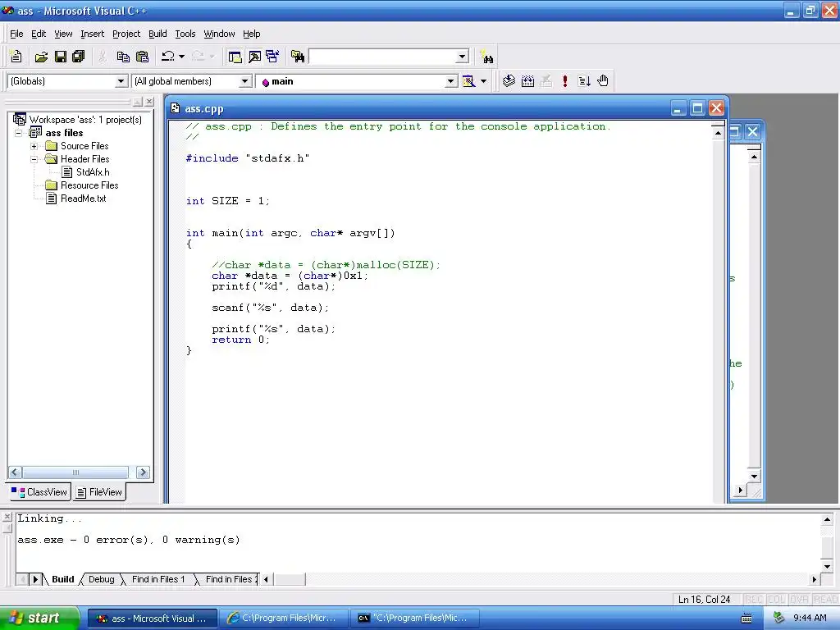Open the Build menu
The width and height of the screenshot is (840, 630).
point(157,34)
